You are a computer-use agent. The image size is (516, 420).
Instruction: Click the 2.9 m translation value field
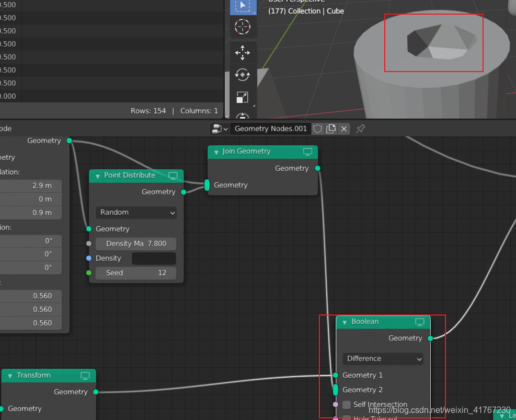[x=31, y=186]
